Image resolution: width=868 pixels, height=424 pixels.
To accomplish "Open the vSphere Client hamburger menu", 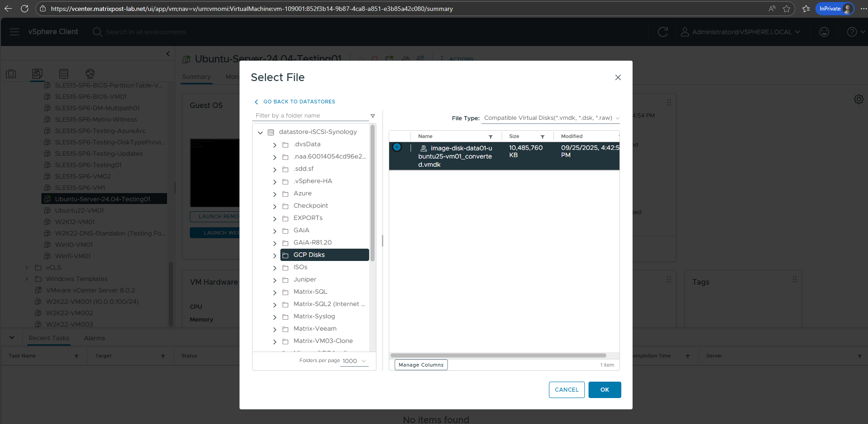I will [15, 32].
